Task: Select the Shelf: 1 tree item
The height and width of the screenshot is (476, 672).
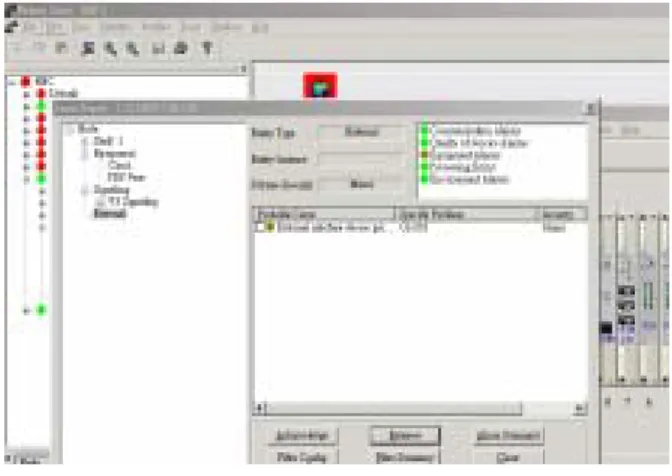Action: tap(108, 141)
